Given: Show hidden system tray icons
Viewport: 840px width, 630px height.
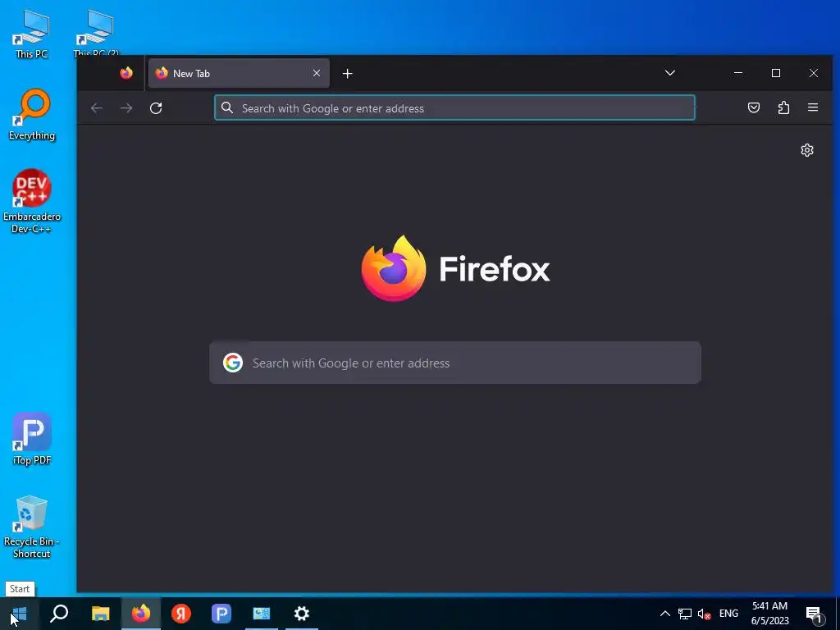Looking at the screenshot, I should pyautogui.click(x=664, y=614).
